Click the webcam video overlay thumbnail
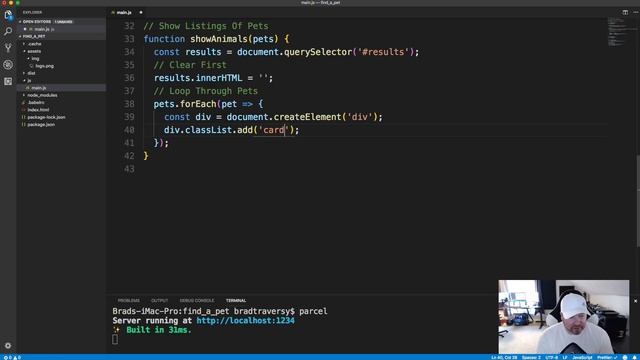Image resolution: width=640 pixels, height=360 pixels. click(x=564, y=317)
